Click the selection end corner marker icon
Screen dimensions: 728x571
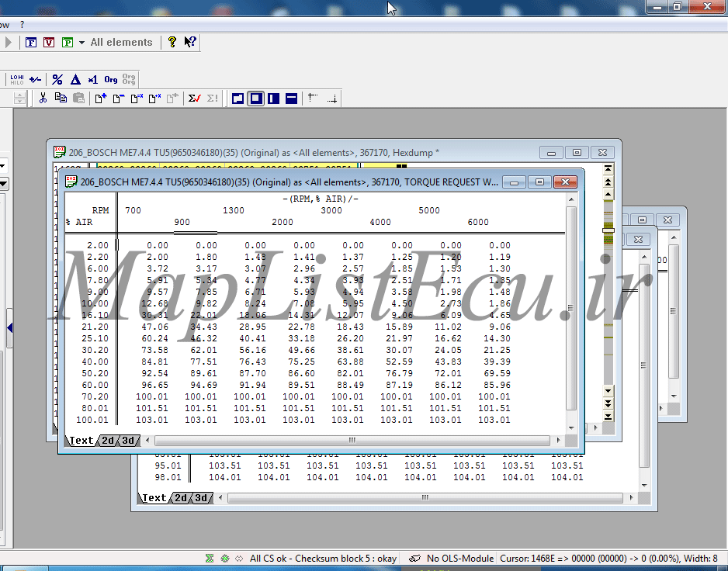332,99
